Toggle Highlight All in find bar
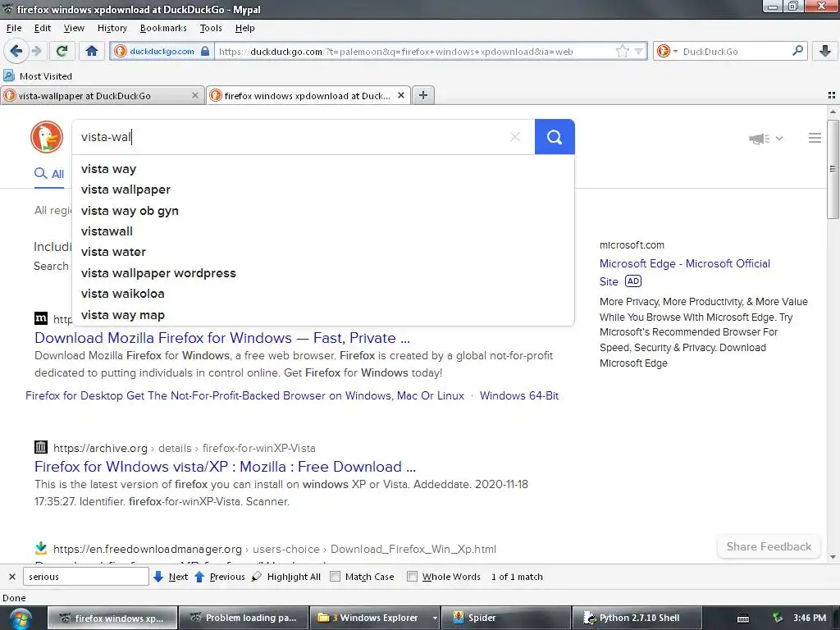This screenshot has width=840, height=630. coord(286,577)
